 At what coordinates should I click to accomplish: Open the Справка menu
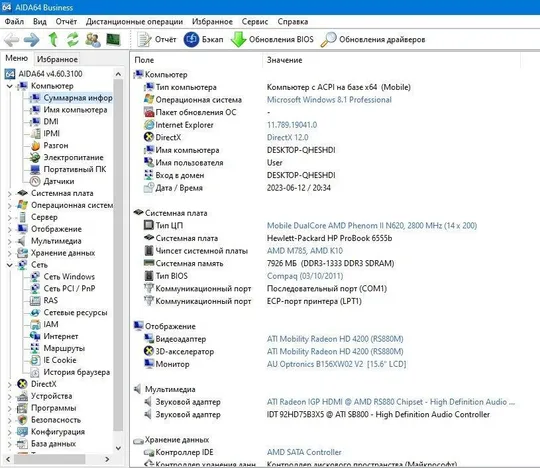click(x=293, y=22)
